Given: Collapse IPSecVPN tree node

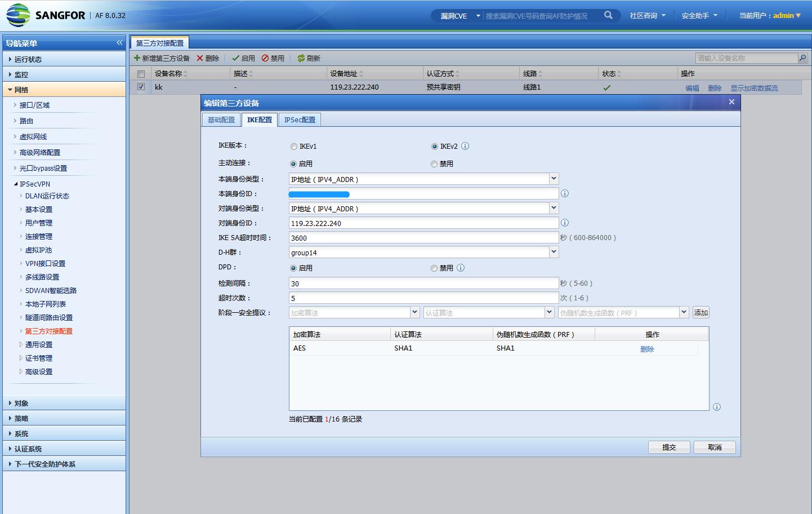Looking at the screenshot, I should click(16, 184).
